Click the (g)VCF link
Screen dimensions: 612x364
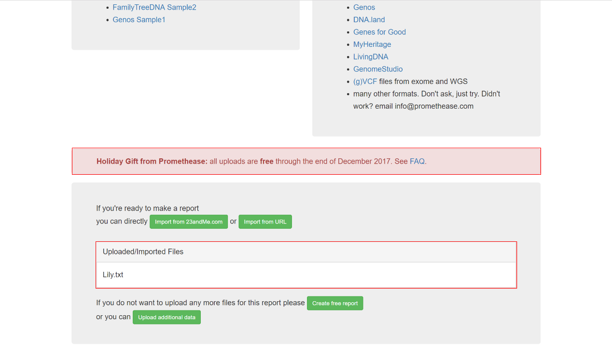(x=365, y=82)
